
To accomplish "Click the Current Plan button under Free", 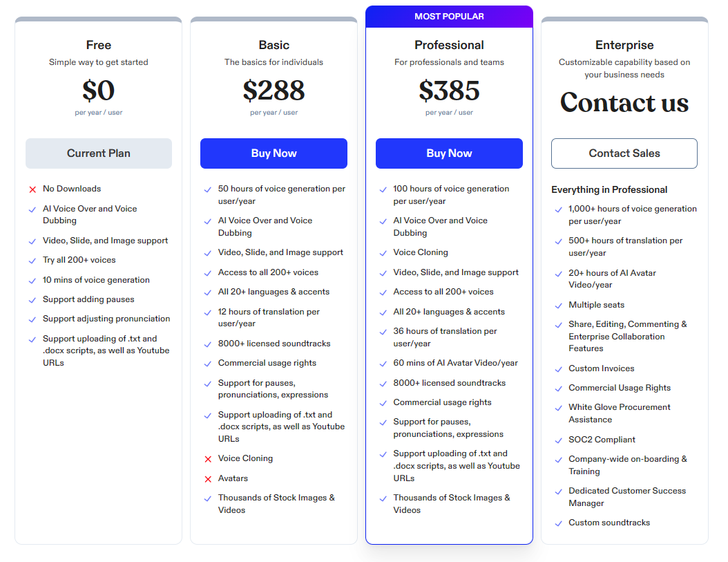I will point(98,153).
